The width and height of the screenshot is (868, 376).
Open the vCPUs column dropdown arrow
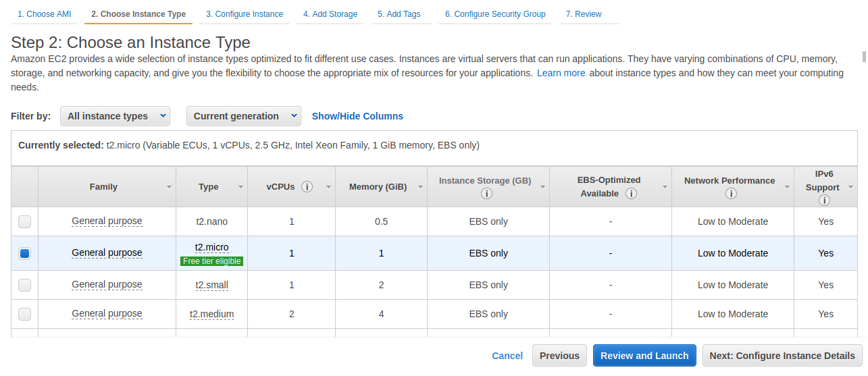(328, 187)
